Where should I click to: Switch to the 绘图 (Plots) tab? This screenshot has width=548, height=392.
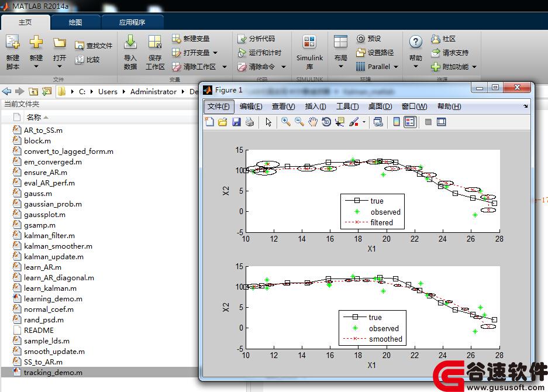(75, 22)
